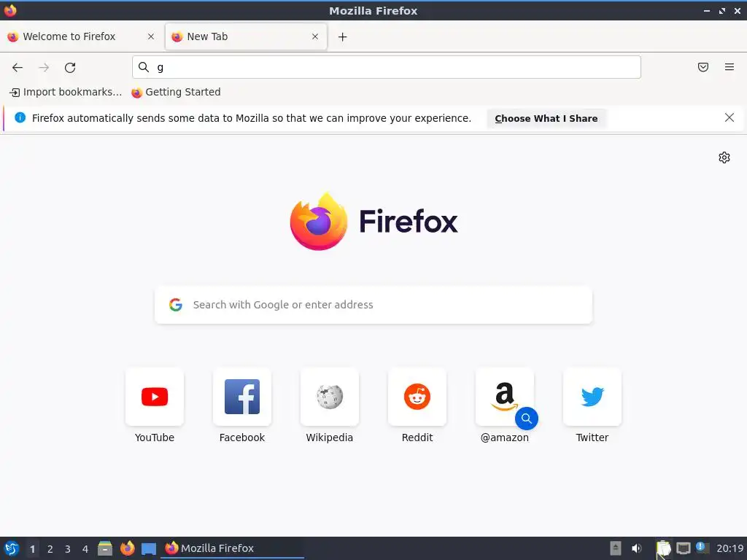Click the network monitor tray icon
The height and width of the screenshot is (560, 747).
click(683, 548)
